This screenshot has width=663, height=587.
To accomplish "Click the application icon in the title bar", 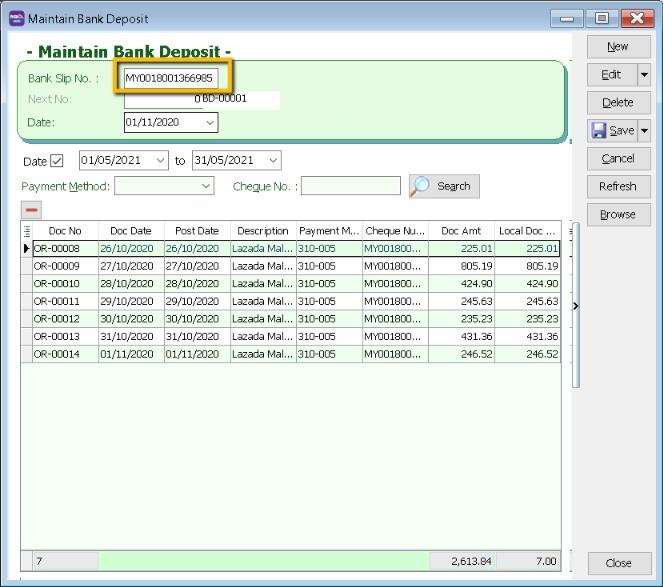I will coord(16,18).
